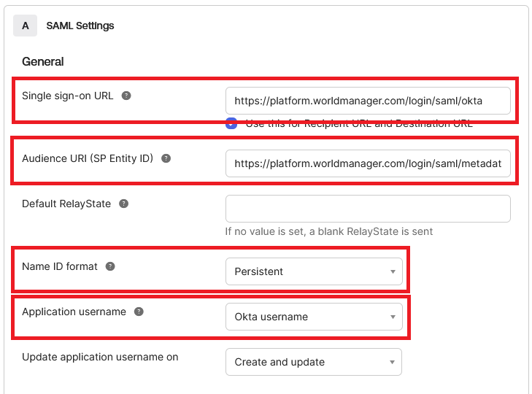Click help icon next to Application username
Screen dimensions: 532x394
(x=139, y=312)
